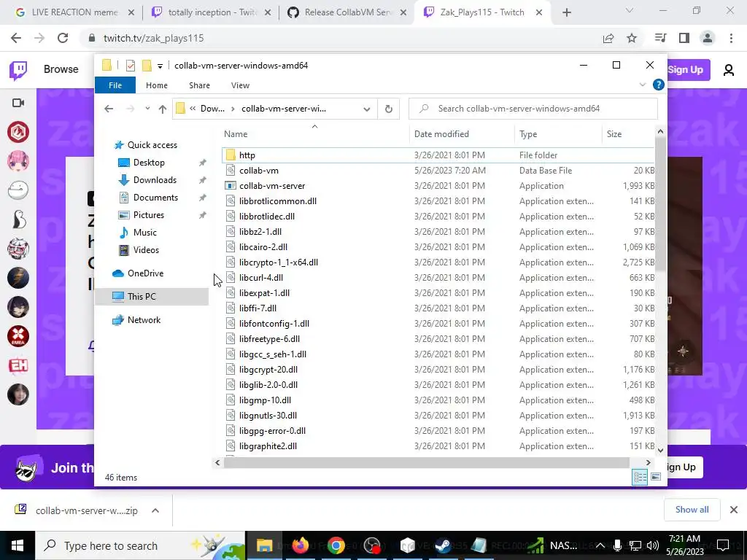Open the Share ribbon tab
747x560 pixels.
coord(199,85)
